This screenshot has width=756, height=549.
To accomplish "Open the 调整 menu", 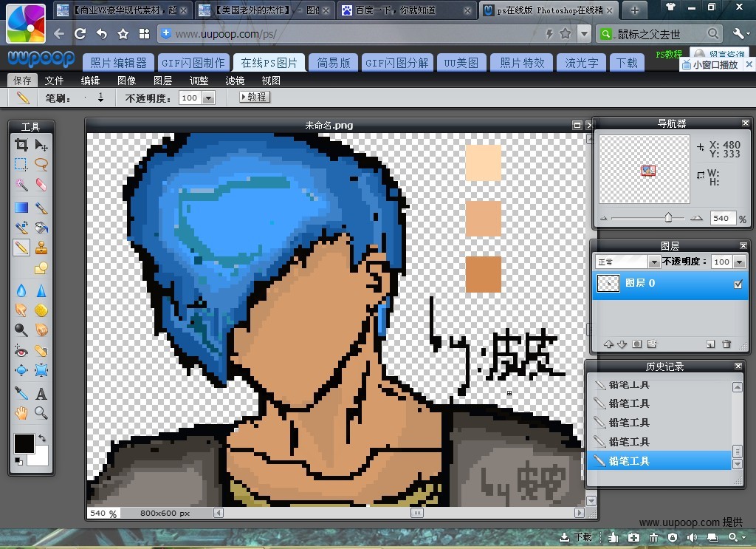I will pos(199,81).
